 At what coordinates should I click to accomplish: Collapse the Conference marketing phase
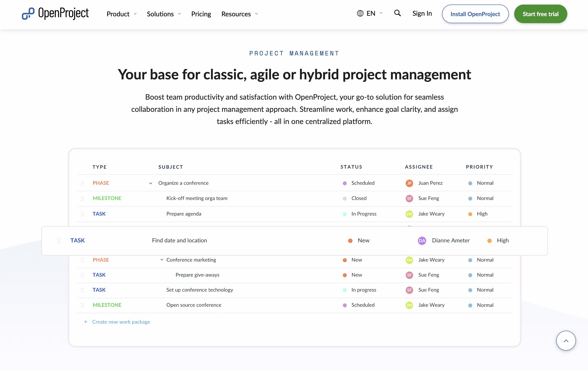click(x=162, y=260)
